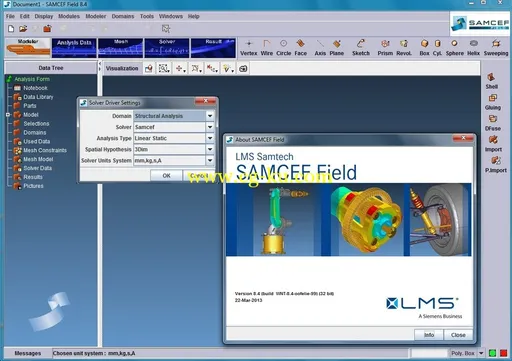Click the Import tool icon
Image resolution: width=512 pixels, height=361 pixels.
tap(493, 140)
